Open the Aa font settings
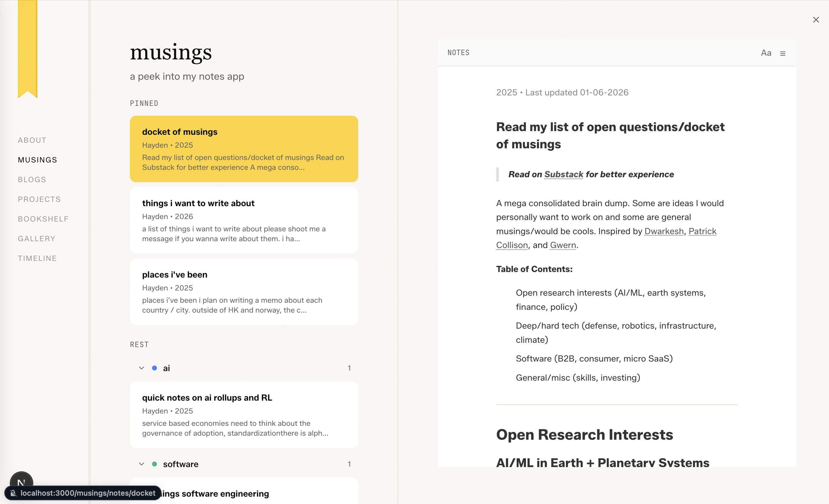 coord(766,53)
